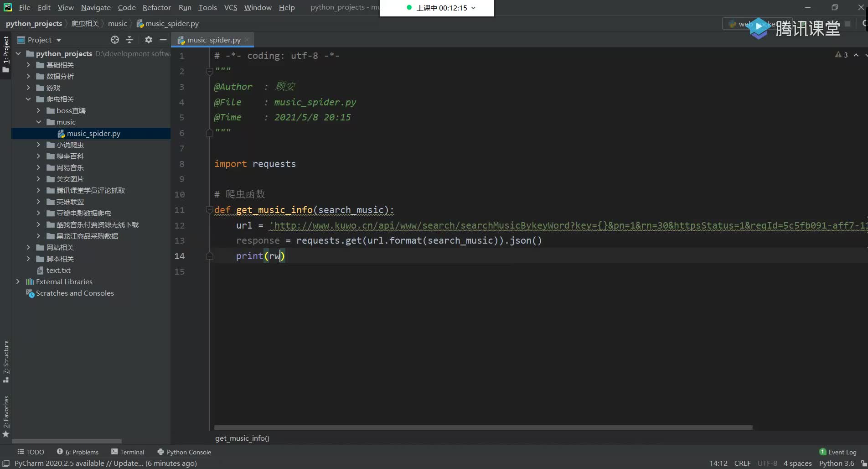This screenshot has height=469, width=868.
Task: Collapse the 爬虫相关 folder
Action: (x=28, y=99)
